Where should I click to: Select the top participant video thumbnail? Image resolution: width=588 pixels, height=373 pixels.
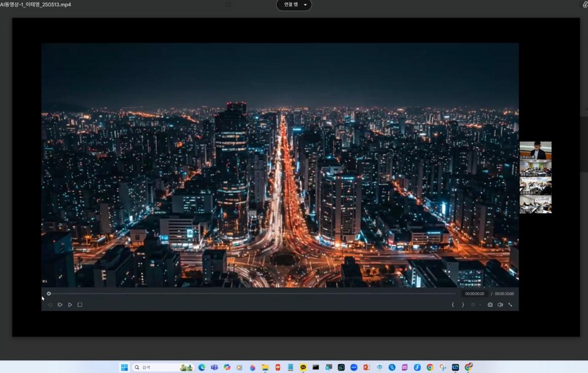click(x=535, y=150)
